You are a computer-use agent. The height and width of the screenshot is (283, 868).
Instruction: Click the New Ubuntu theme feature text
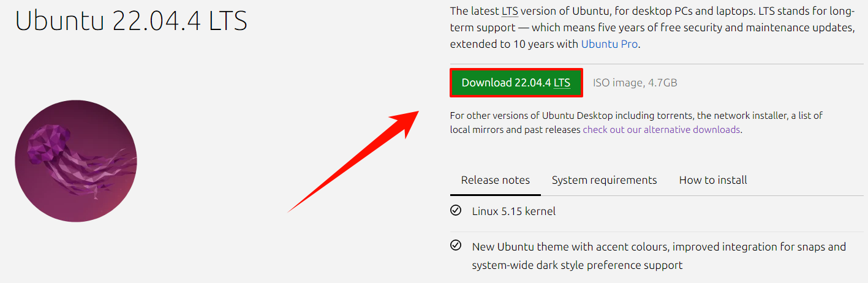[x=659, y=256]
